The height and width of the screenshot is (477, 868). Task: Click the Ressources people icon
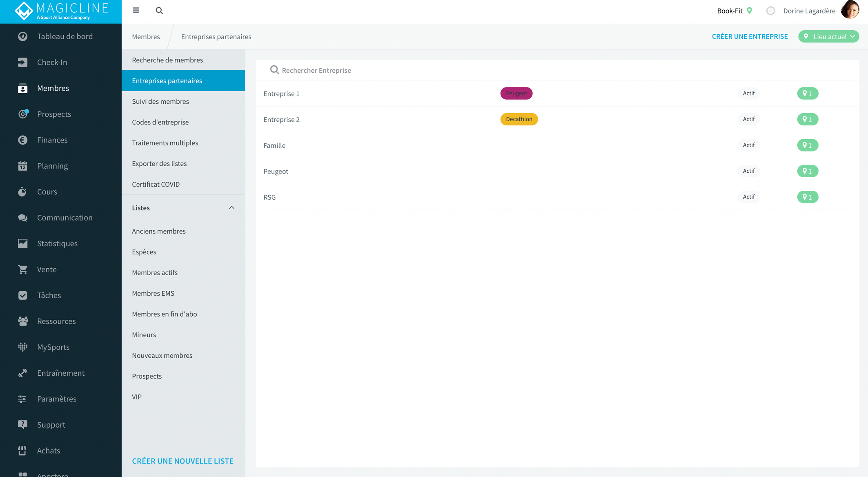coord(23,321)
